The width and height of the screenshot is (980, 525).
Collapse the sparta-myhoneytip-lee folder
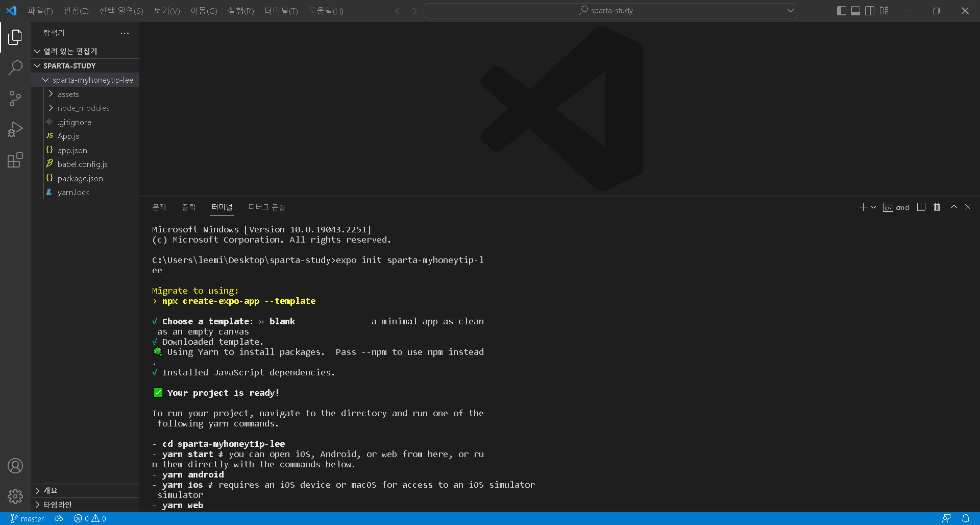pyautogui.click(x=85, y=80)
